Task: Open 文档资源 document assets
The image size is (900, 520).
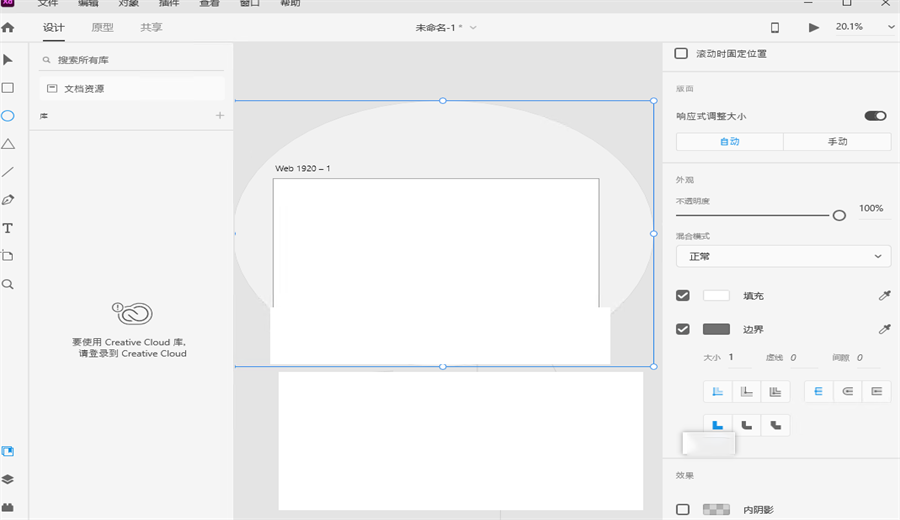Action: click(x=131, y=88)
